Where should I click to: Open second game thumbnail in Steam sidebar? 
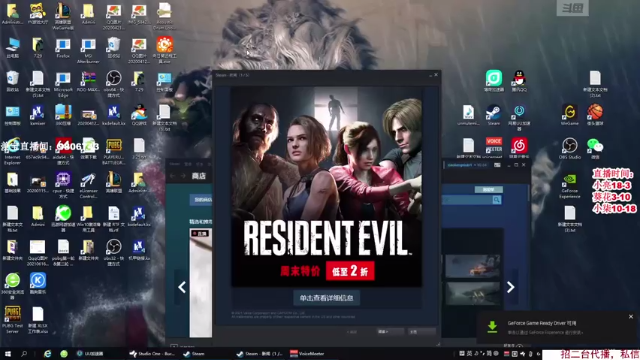pos(473,293)
